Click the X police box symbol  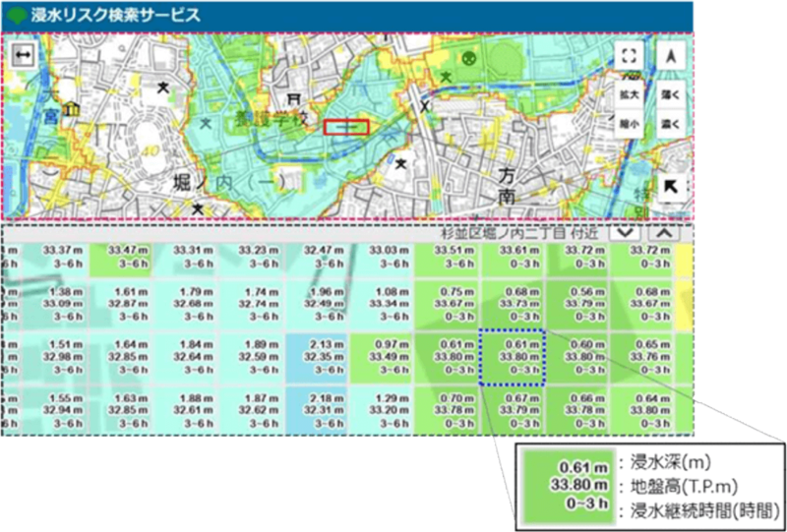pyautogui.click(x=426, y=107)
